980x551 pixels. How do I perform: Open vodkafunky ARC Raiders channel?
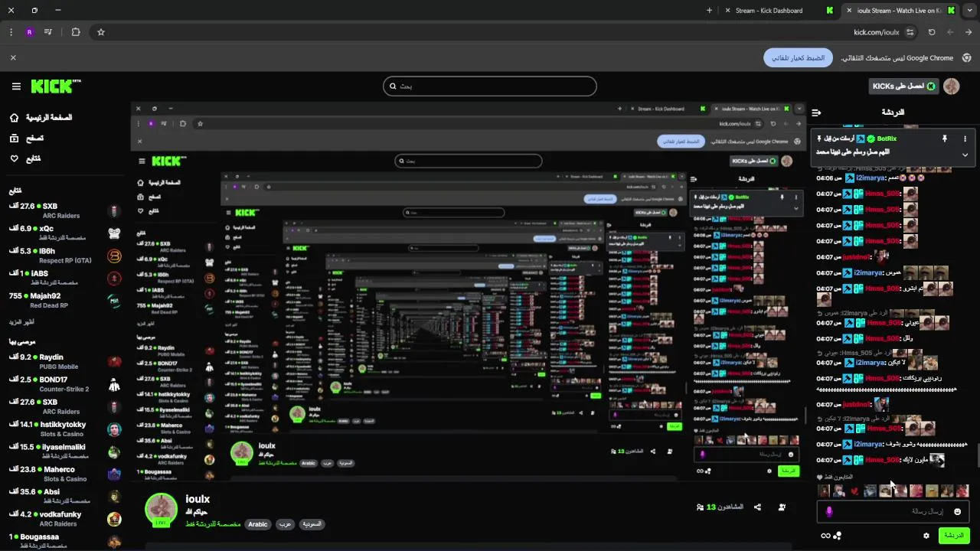(x=65, y=519)
